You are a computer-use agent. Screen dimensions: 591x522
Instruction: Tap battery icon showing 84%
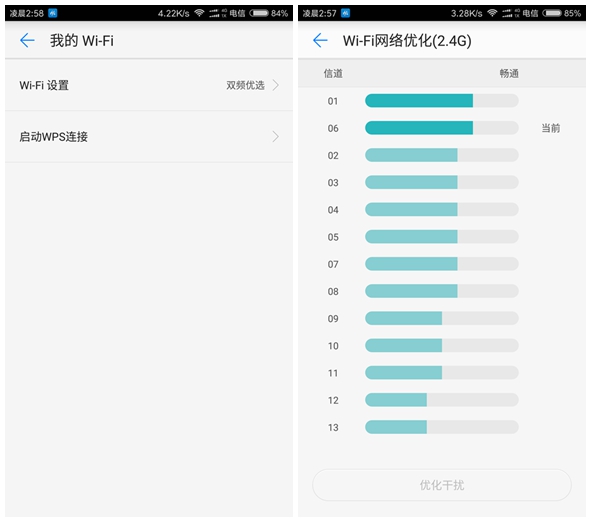point(259,13)
